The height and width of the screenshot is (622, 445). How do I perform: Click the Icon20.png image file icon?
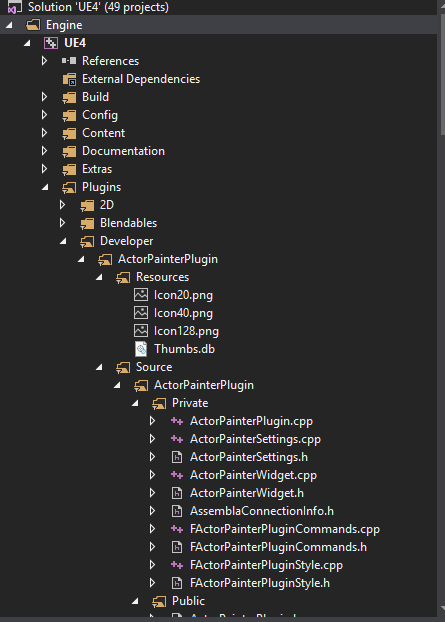pyautogui.click(x=141, y=295)
